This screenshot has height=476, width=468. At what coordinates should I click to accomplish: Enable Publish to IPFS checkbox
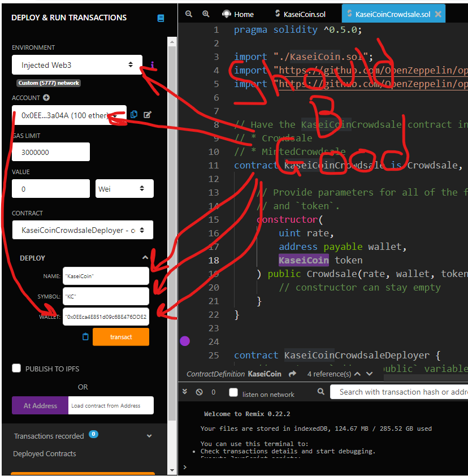pos(16,368)
